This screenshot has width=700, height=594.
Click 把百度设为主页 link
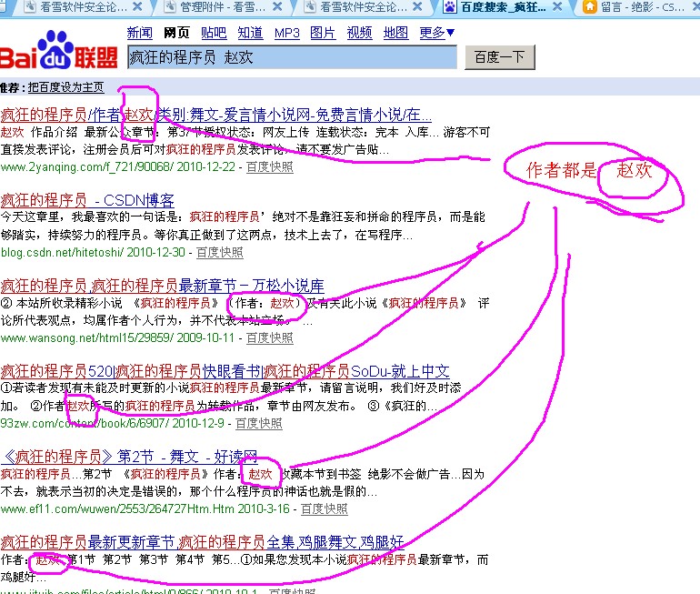(x=65, y=87)
